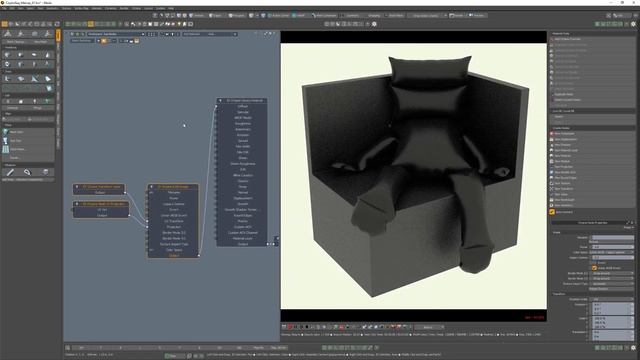Click the gear icon in center top toolbar
This screenshot has width=640, height=360.
tap(374, 24)
